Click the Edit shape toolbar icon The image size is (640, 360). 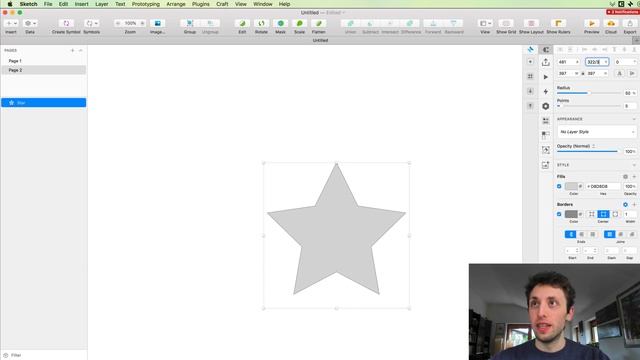242,24
